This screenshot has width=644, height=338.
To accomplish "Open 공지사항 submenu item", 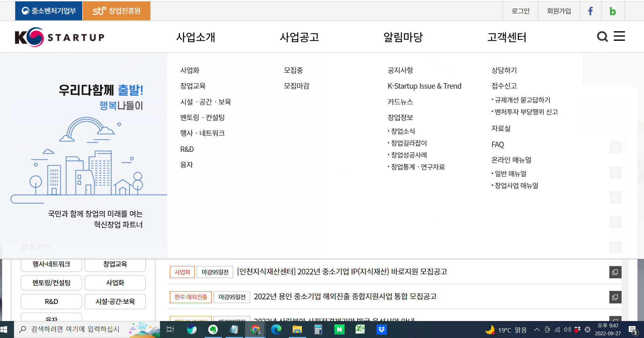I will [400, 70].
